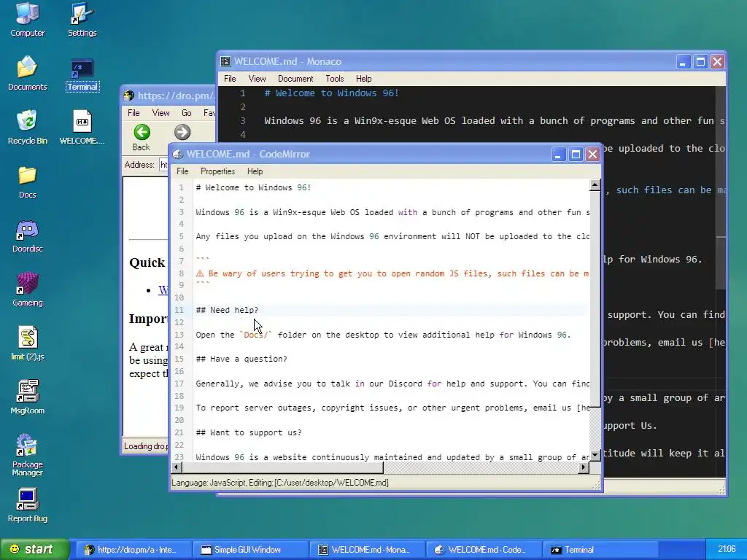Switch to WELCOME.md - Monaco taskbar button

(x=366, y=550)
